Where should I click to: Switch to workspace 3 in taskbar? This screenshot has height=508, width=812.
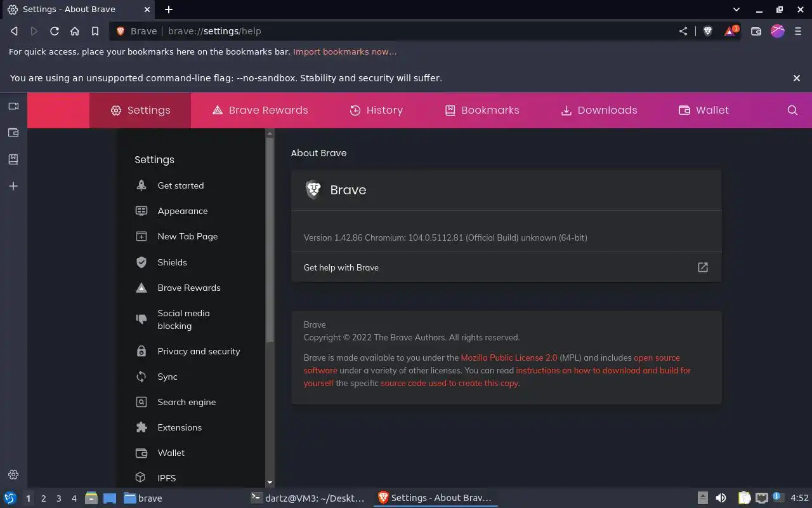click(58, 498)
